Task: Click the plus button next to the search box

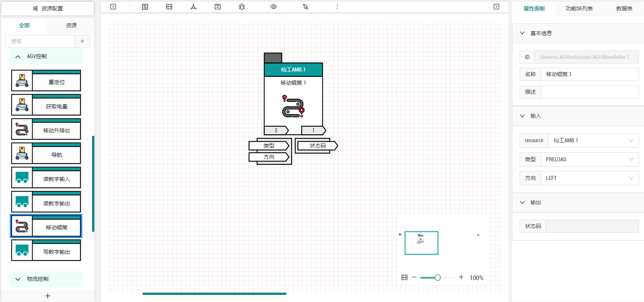Action: 82,41
